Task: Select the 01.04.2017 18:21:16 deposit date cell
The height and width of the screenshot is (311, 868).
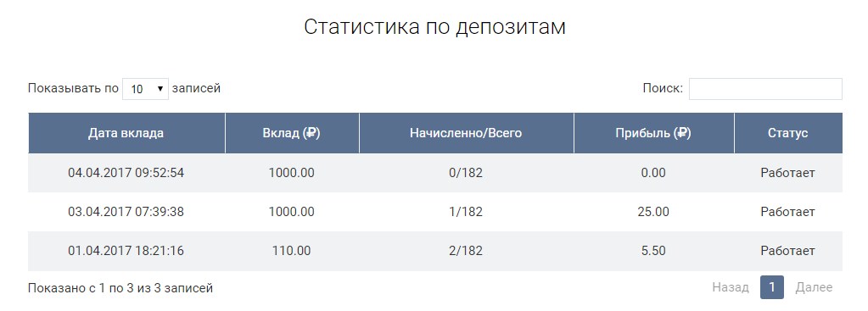Action: (126, 252)
